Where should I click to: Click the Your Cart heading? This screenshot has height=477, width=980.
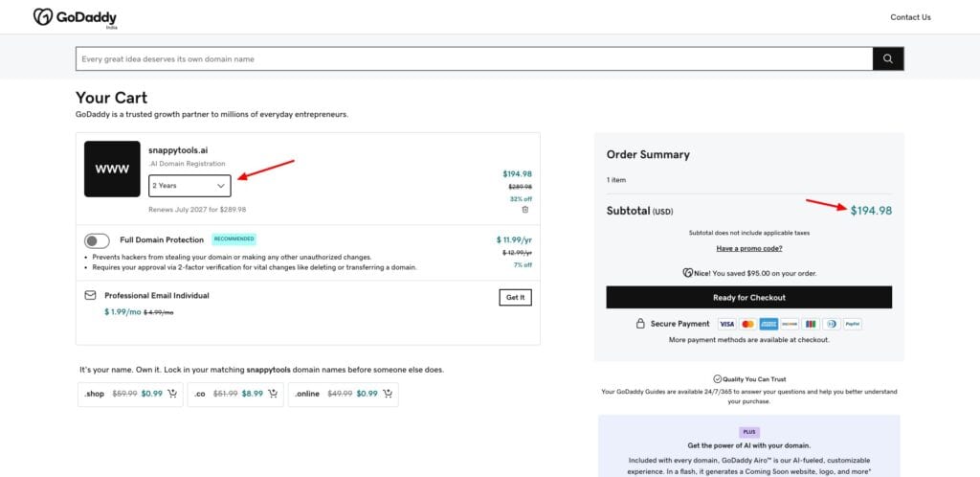pyautogui.click(x=112, y=98)
